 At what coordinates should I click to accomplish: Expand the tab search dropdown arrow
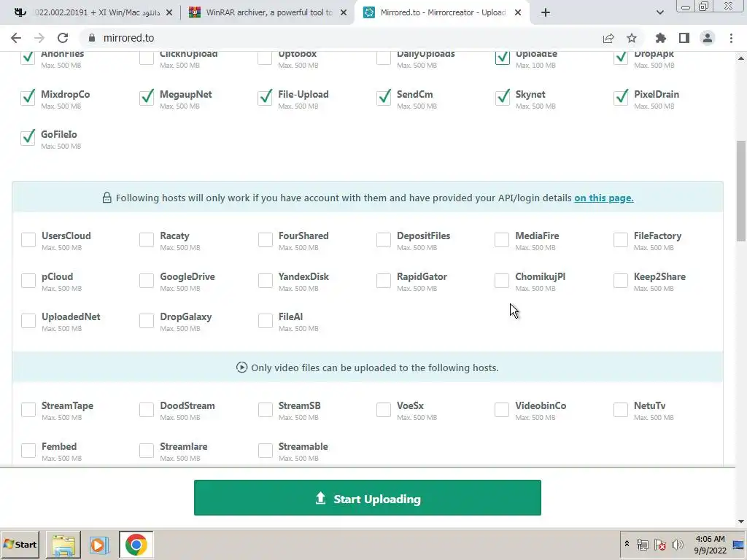coord(659,13)
